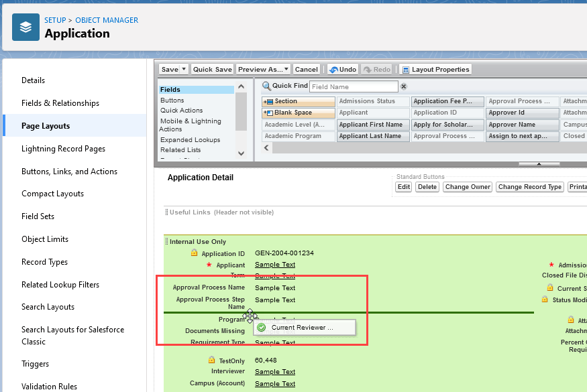Select Validation Rules in the sidebar

coord(49,386)
